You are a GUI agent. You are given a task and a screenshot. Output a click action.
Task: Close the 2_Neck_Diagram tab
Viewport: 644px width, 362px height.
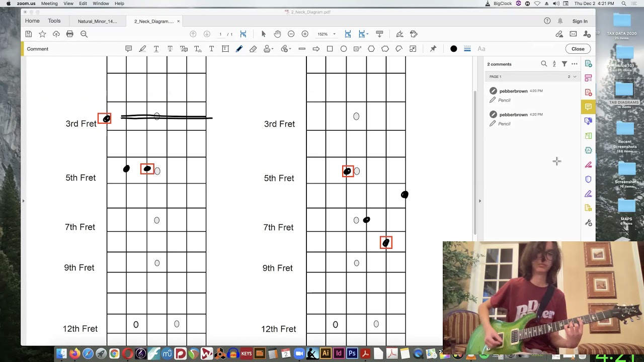178,21
